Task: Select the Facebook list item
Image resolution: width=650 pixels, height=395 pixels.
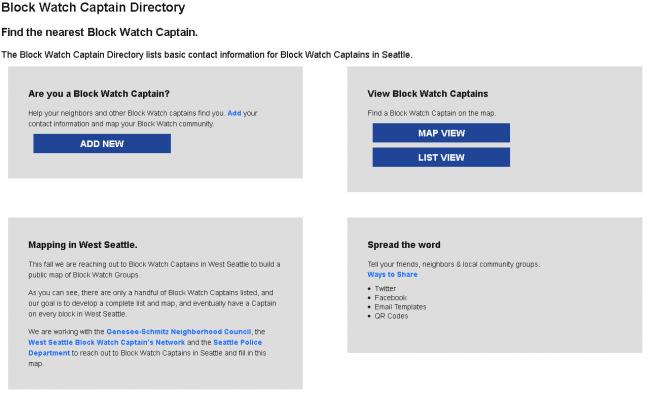Action: (390, 298)
